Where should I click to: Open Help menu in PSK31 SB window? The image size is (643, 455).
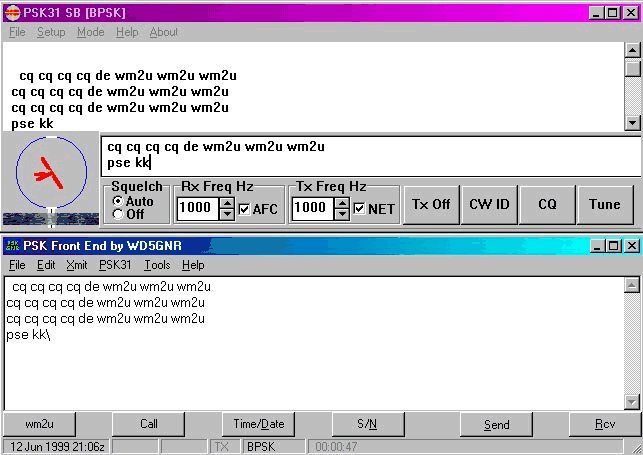coord(127,32)
